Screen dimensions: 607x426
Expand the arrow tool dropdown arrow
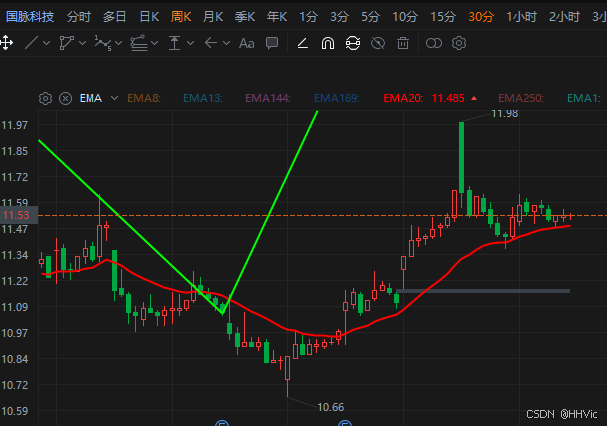click(x=226, y=43)
